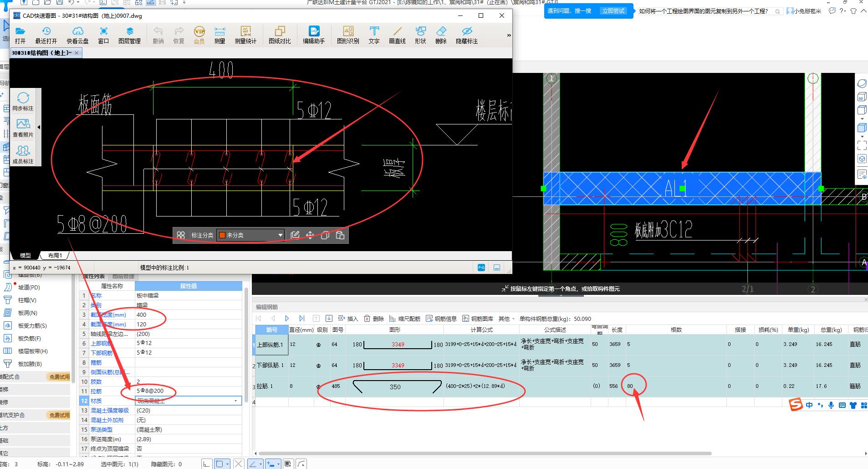Click the edit annotation icon in floating bar

[295, 235]
